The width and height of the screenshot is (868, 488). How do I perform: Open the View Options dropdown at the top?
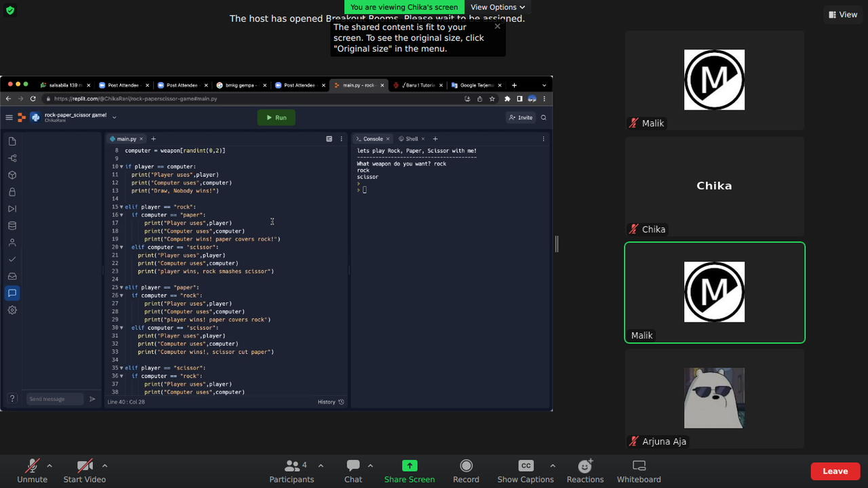click(x=497, y=7)
